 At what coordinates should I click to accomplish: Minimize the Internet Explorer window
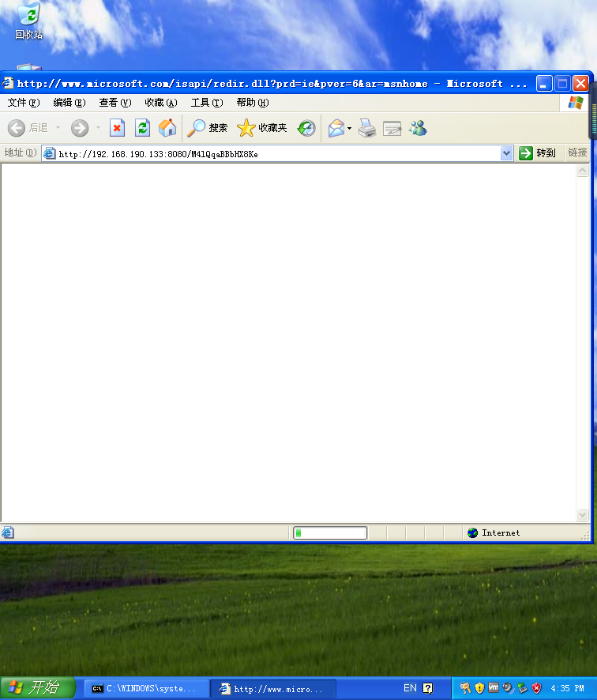[544, 84]
